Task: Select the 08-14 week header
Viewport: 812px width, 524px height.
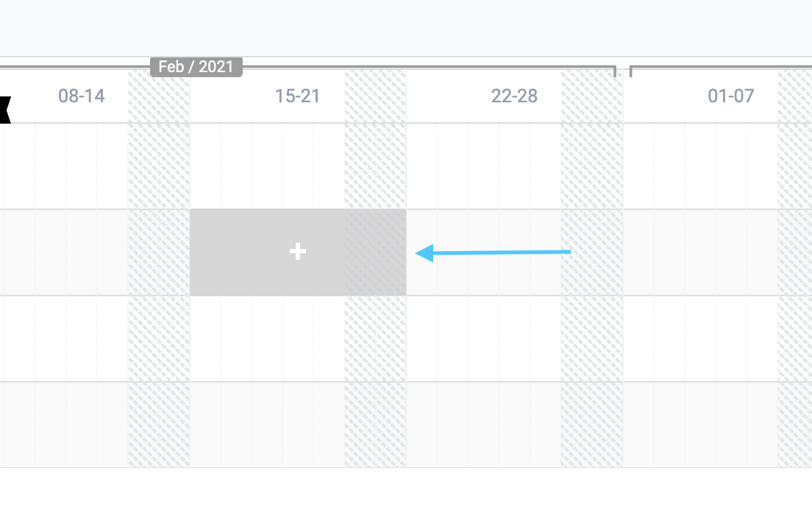Action: [x=82, y=96]
